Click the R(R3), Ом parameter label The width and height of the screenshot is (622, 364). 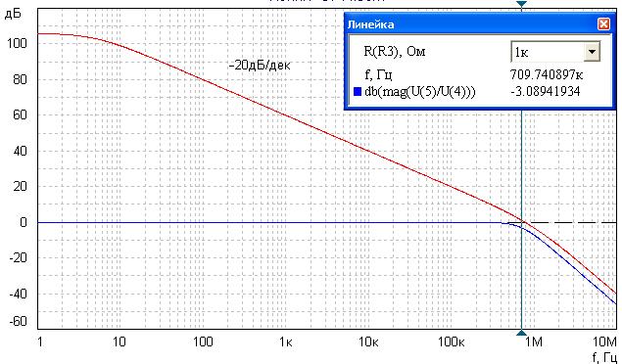[x=395, y=52]
